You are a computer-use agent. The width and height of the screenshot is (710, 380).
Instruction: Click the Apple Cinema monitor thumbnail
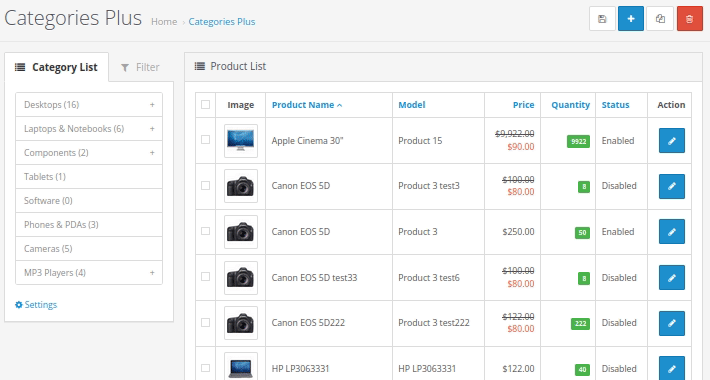click(241, 141)
